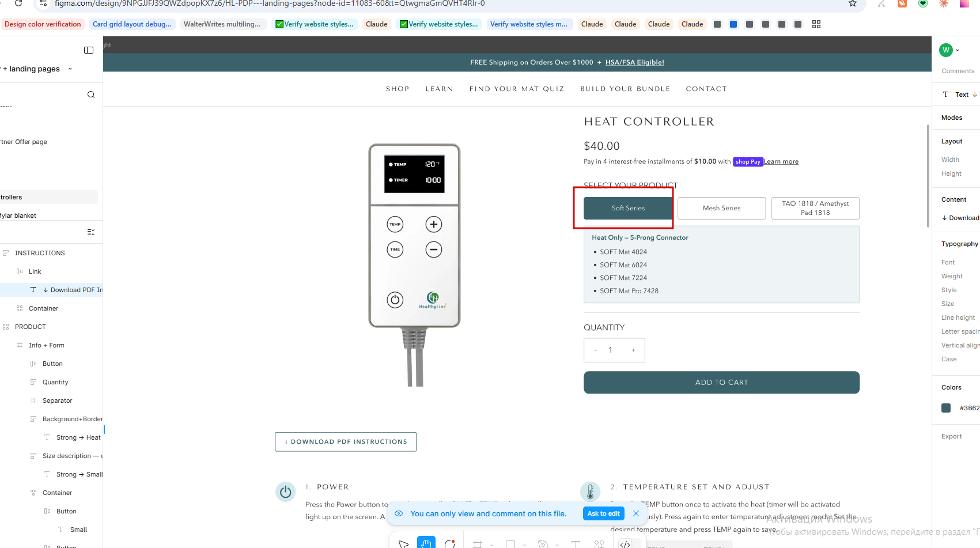Open the Text layer type arrow
The width and height of the screenshot is (980, 548).
tap(975, 95)
